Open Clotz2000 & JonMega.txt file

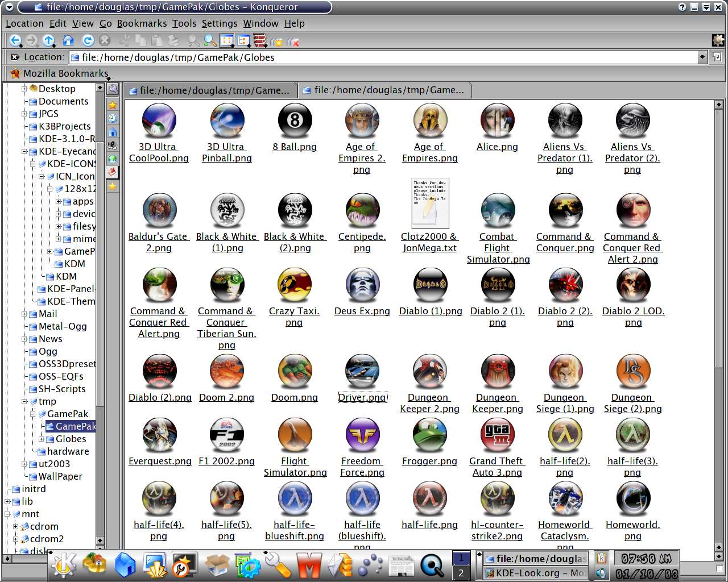pos(429,242)
